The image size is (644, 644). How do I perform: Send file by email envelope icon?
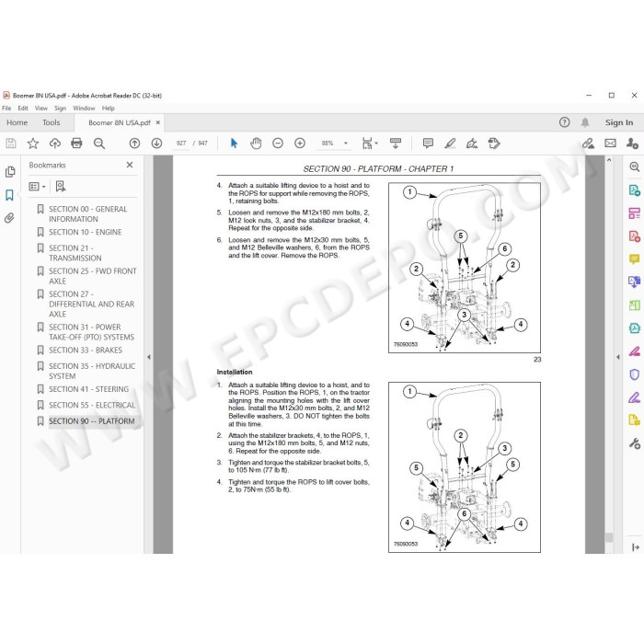[x=610, y=144]
